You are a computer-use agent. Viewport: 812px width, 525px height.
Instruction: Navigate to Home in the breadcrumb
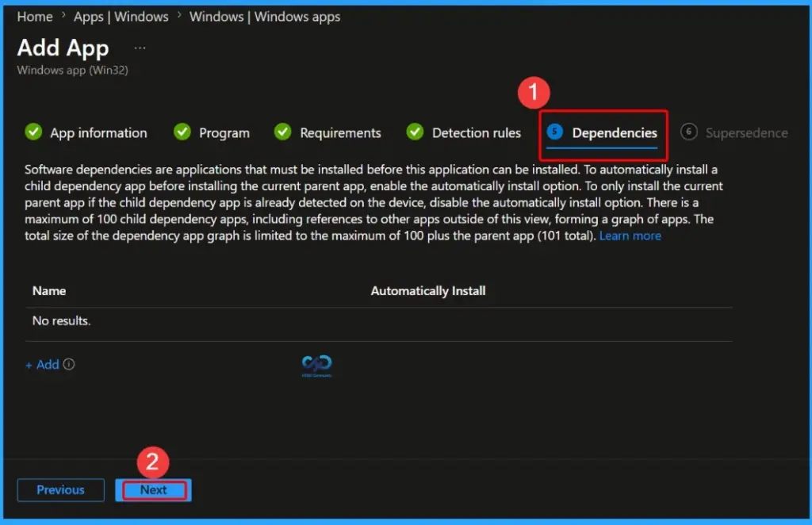(35, 17)
